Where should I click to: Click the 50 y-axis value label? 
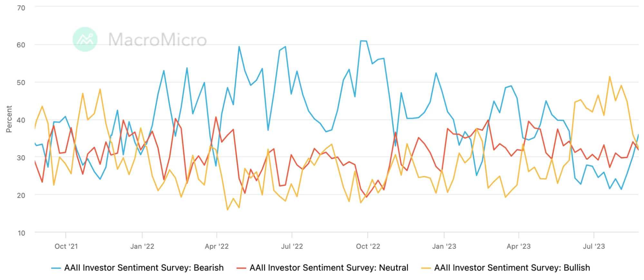click(x=21, y=83)
